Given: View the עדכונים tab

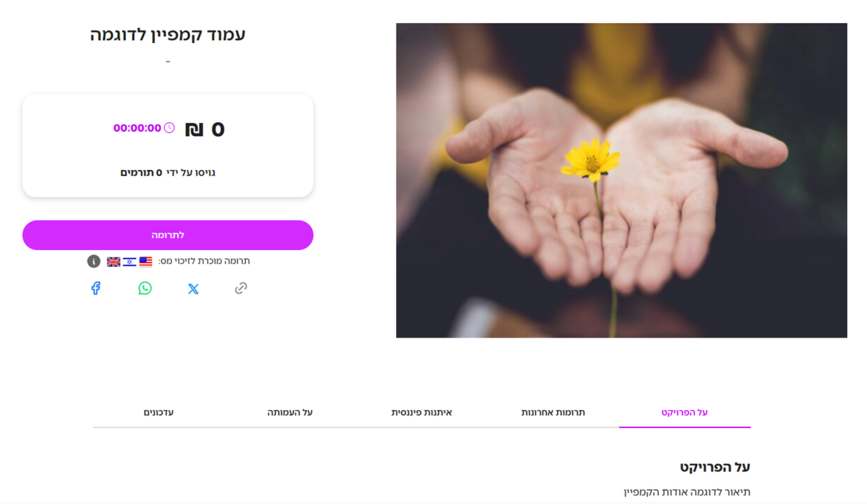Looking at the screenshot, I should pyautogui.click(x=159, y=412).
